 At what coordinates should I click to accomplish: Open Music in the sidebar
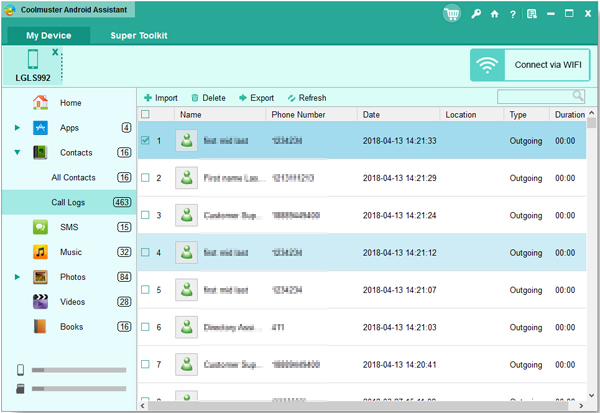tap(70, 252)
